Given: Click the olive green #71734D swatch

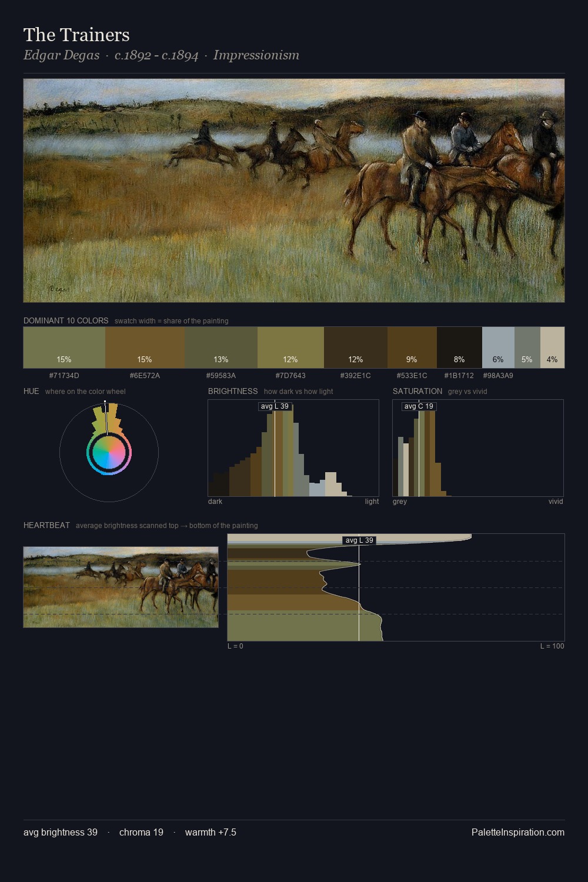Looking at the screenshot, I should (64, 348).
